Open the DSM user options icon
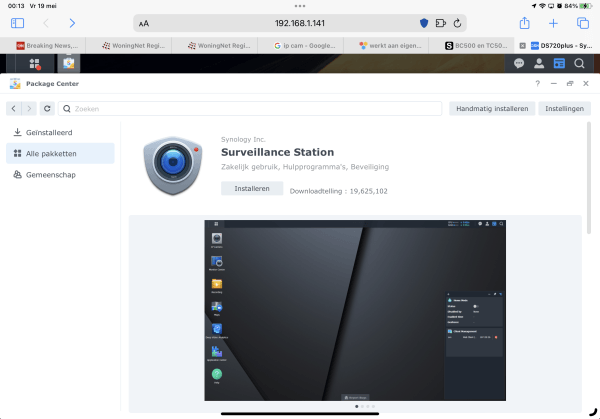 coord(539,63)
